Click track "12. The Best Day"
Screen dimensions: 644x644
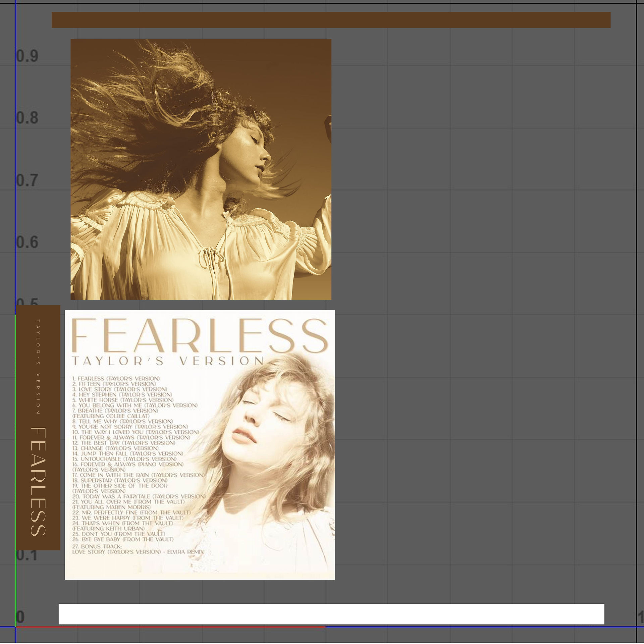click(124, 443)
